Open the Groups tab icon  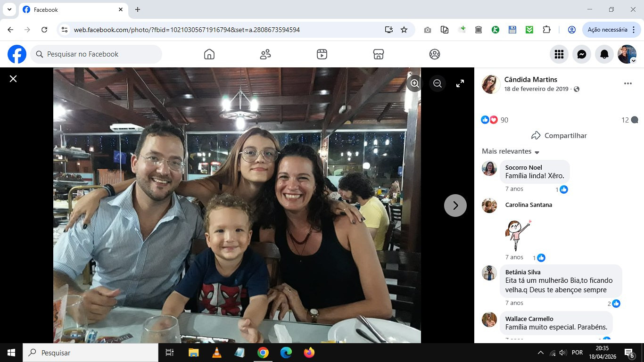click(435, 54)
